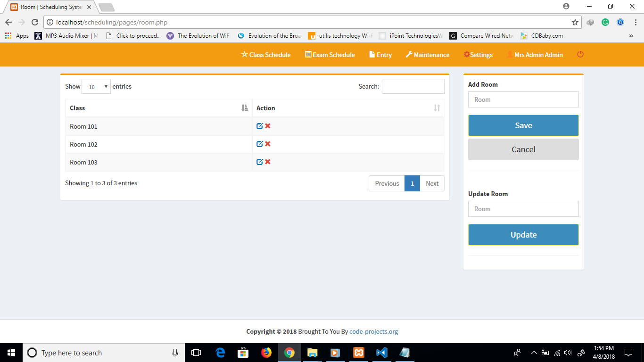Open the Mrs Admin Admin account menu

tap(535, 55)
